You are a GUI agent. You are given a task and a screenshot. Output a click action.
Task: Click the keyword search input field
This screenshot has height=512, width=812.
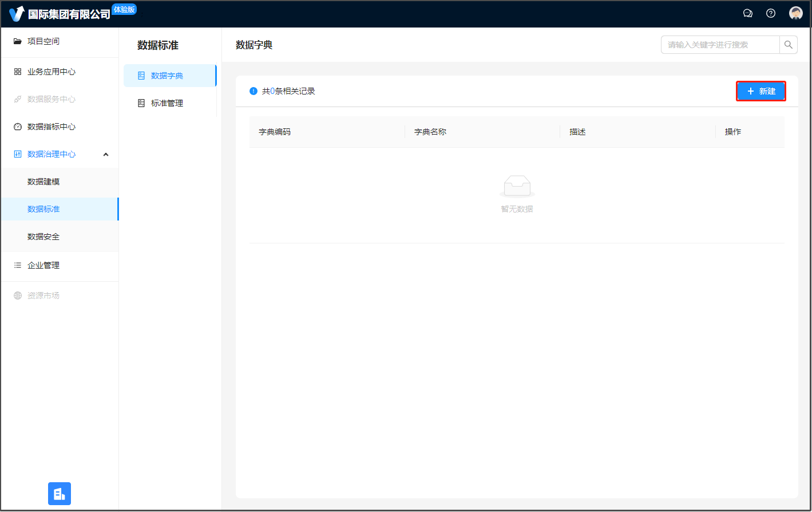click(x=720, y=45)
